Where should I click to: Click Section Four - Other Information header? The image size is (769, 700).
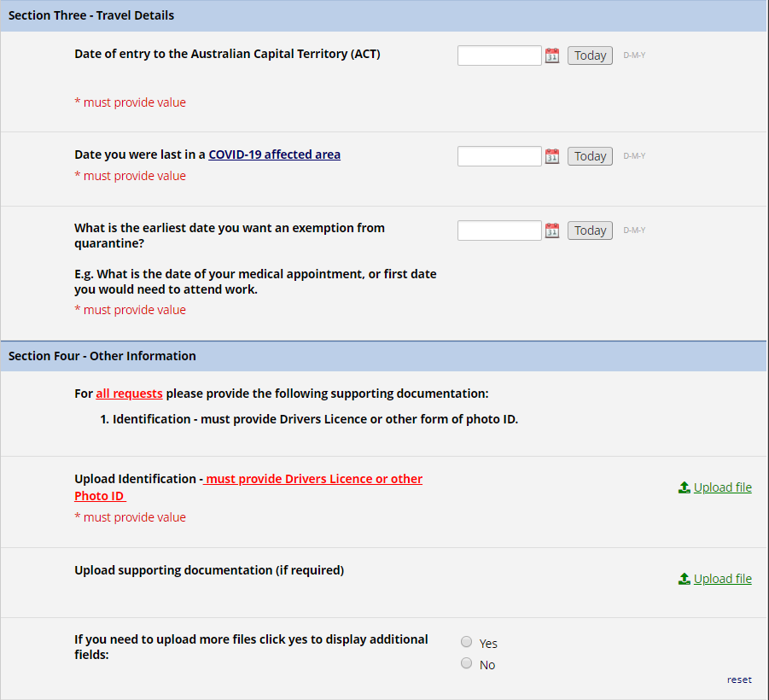point(383,356)
